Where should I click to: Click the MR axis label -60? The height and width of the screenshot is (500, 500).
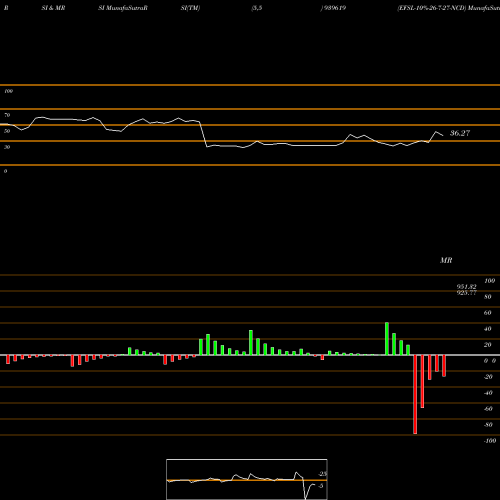point(488,409)
